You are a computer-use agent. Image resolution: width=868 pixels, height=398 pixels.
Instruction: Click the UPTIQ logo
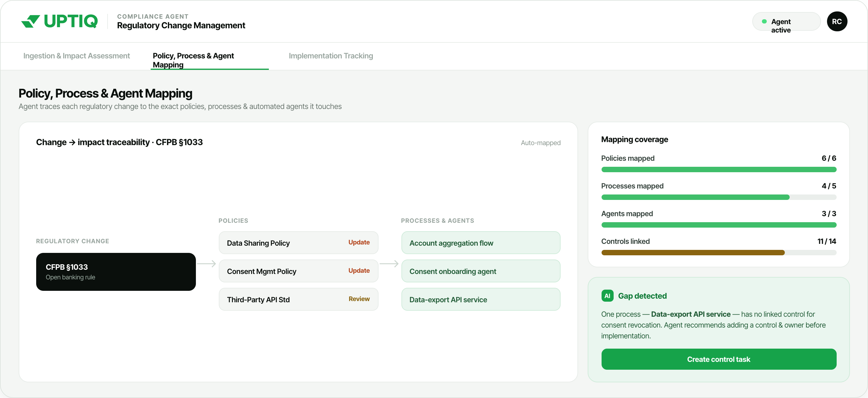[59, 21]
